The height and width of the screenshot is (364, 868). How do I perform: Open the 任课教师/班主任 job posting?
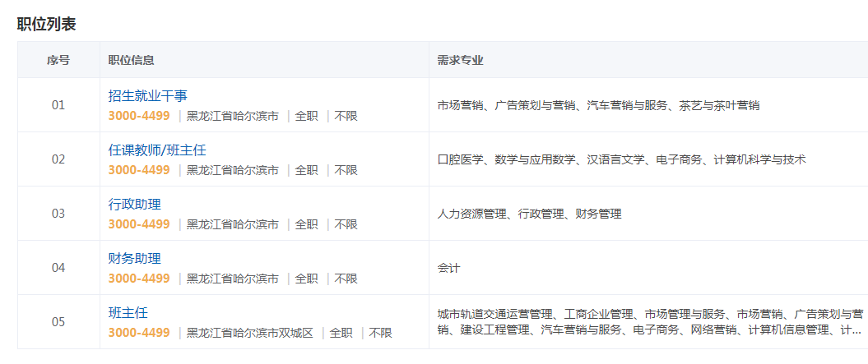tap(156, 150)
